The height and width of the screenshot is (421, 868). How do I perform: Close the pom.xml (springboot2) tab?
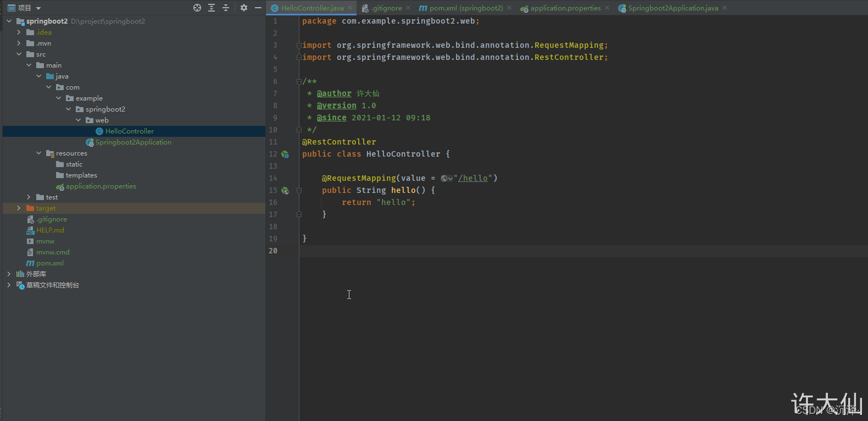509,8
